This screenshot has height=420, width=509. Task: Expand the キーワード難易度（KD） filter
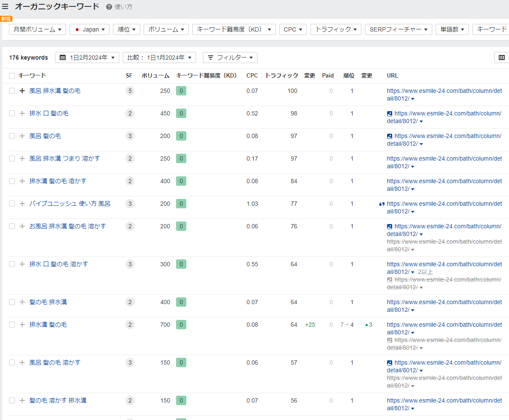tap(234, 29)
